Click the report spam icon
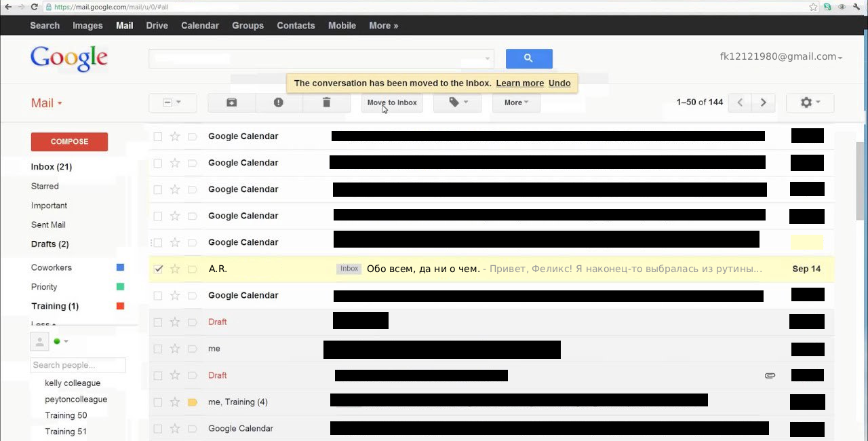 (x=279, y=102)
